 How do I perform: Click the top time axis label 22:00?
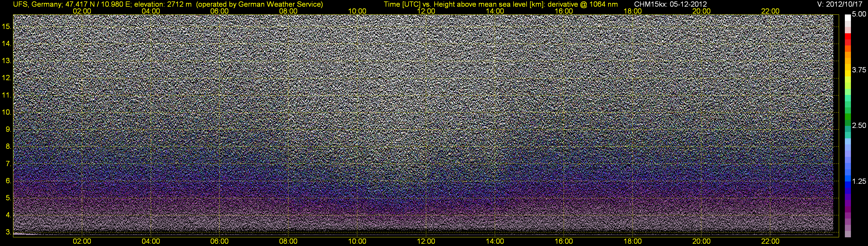[770, 11]
